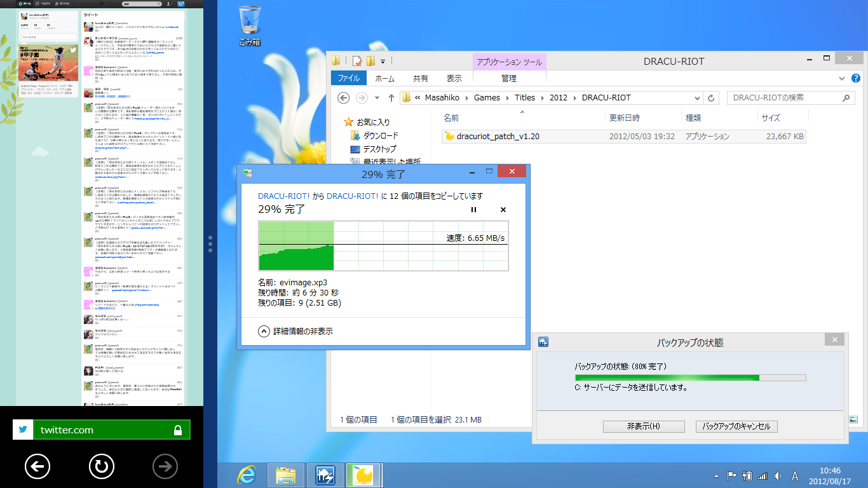Click the 23,667 KB size cell

tap(785, 137)
